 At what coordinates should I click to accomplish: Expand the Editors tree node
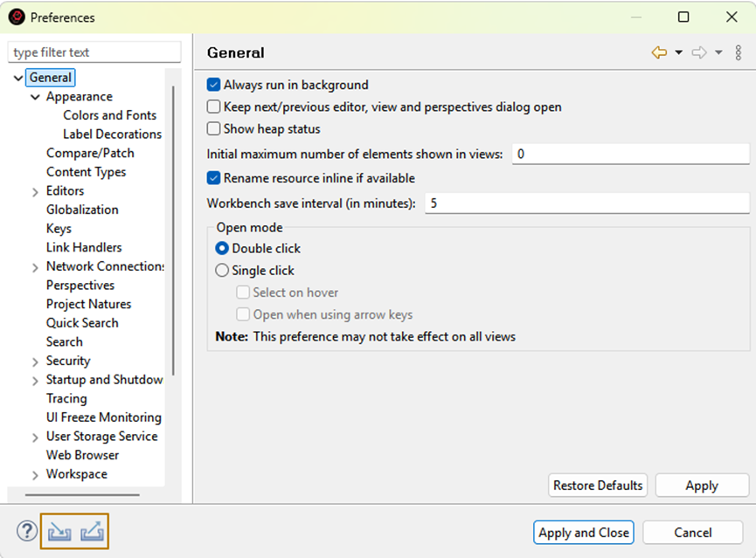[x=36, y=191]
